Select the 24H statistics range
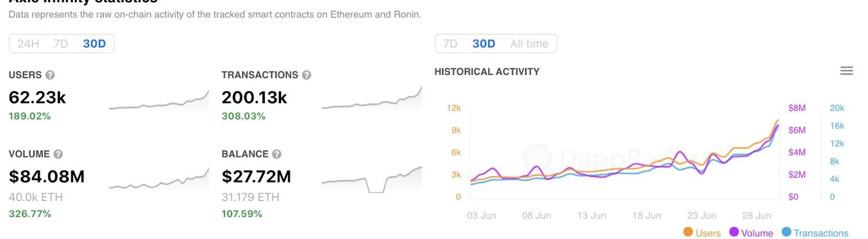868x239 pixels. (x=28, y=43)
